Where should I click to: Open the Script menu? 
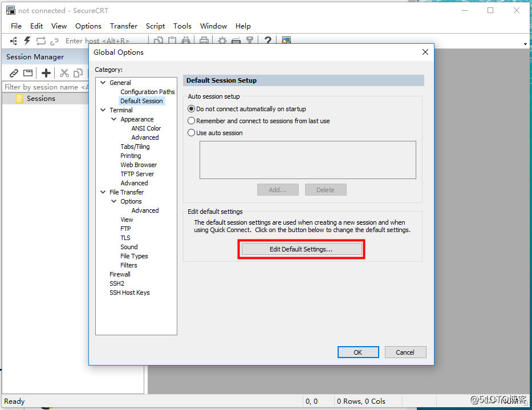[x=155, y=26]
